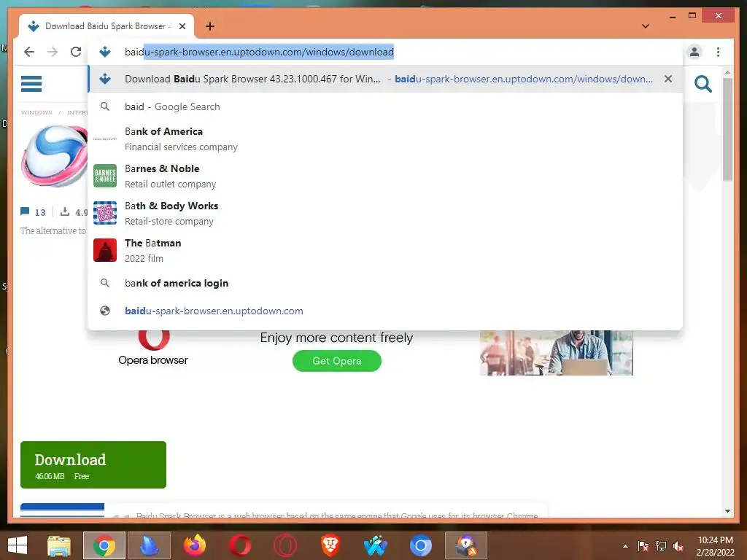Open the Windows Start button
Image resolution: width=747 pixels, height=560 pixels.
18,545
